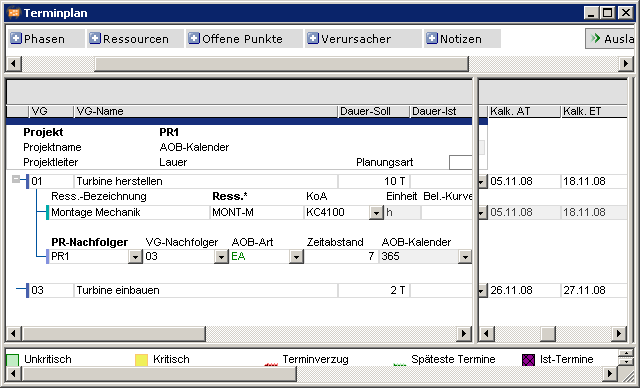This screenshot has width=640, height=388.
Task: Click the Zeitabstand field with value 7
Action: click(x=341, y=257)
